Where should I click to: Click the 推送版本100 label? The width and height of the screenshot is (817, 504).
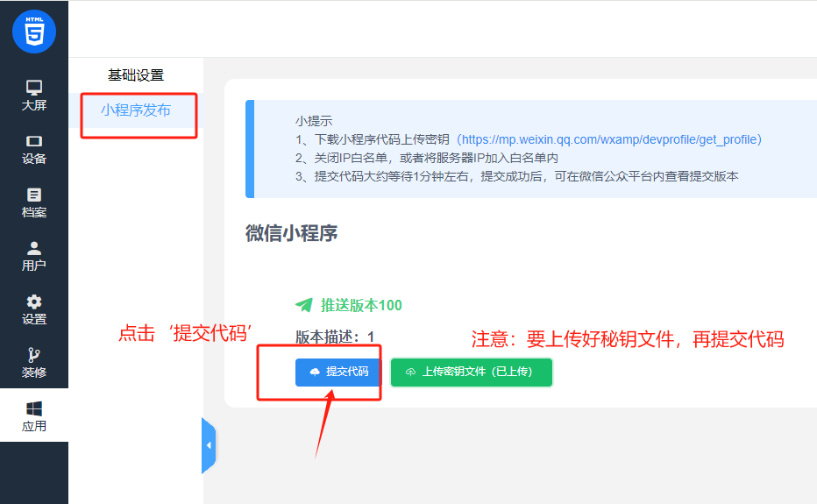(361, 305)
